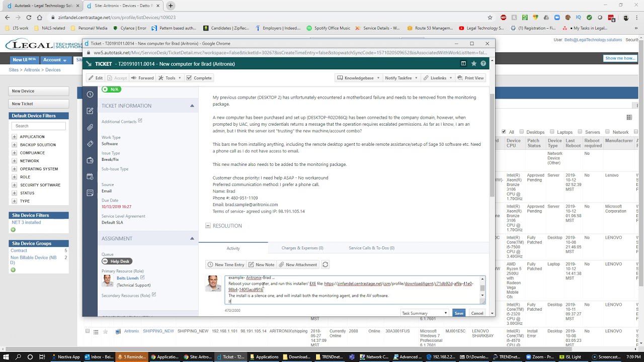
Task: Add a Site Device Group plus icon
Action: tap(13, 270)
